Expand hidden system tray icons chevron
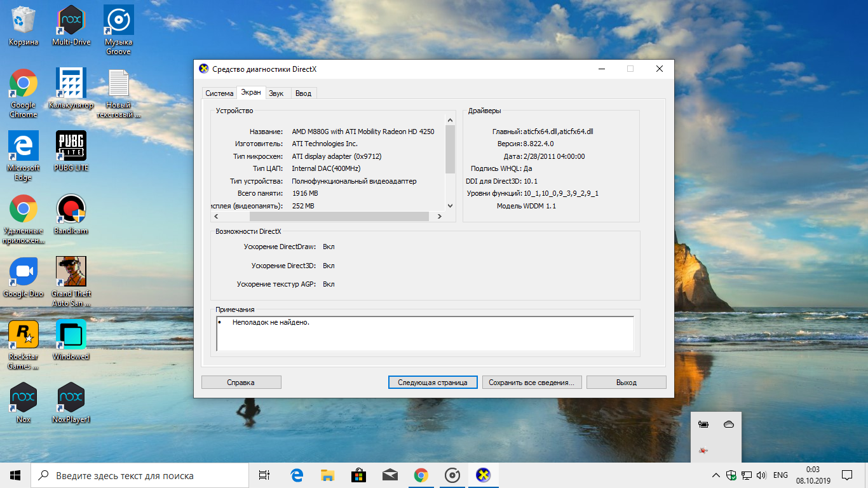 [716, 475]
